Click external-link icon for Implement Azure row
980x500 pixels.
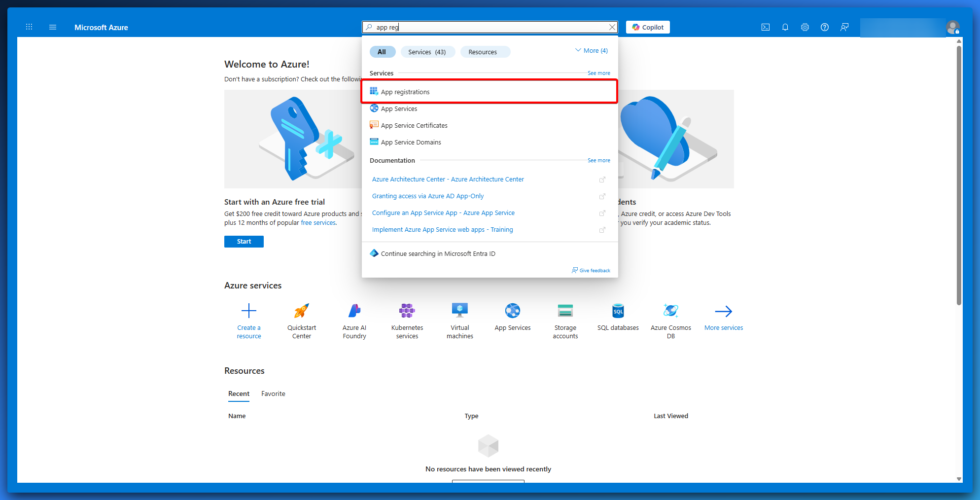tap(602, 230)
